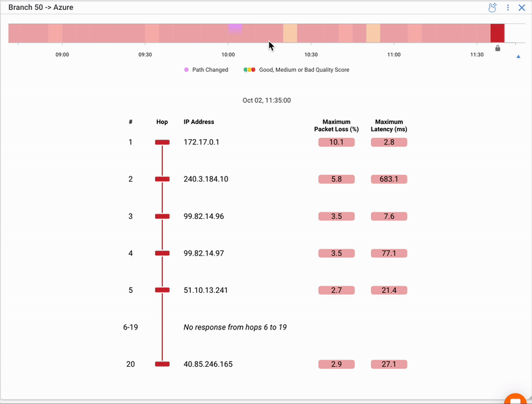532x404 pixels.
Task: Click the Path Changed legend dot
Action: (x=186, y=70)
